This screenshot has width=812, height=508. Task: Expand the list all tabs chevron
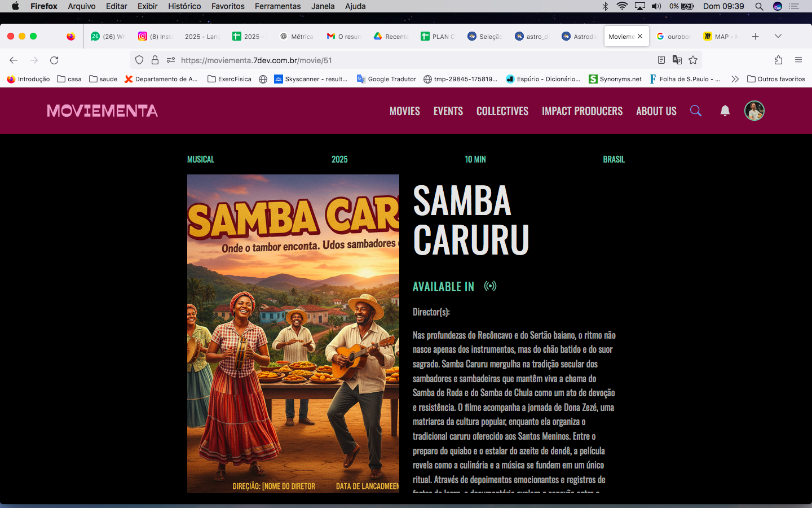(x=778, y=36)
